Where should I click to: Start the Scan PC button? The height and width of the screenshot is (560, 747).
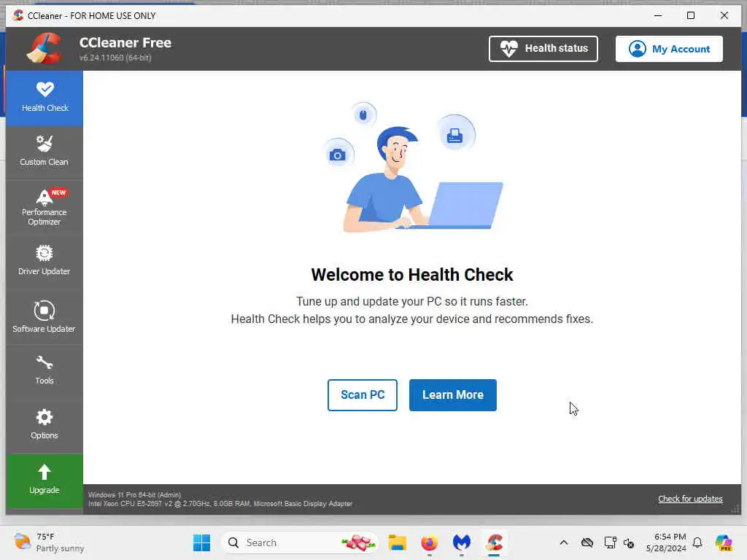[362, 394]
